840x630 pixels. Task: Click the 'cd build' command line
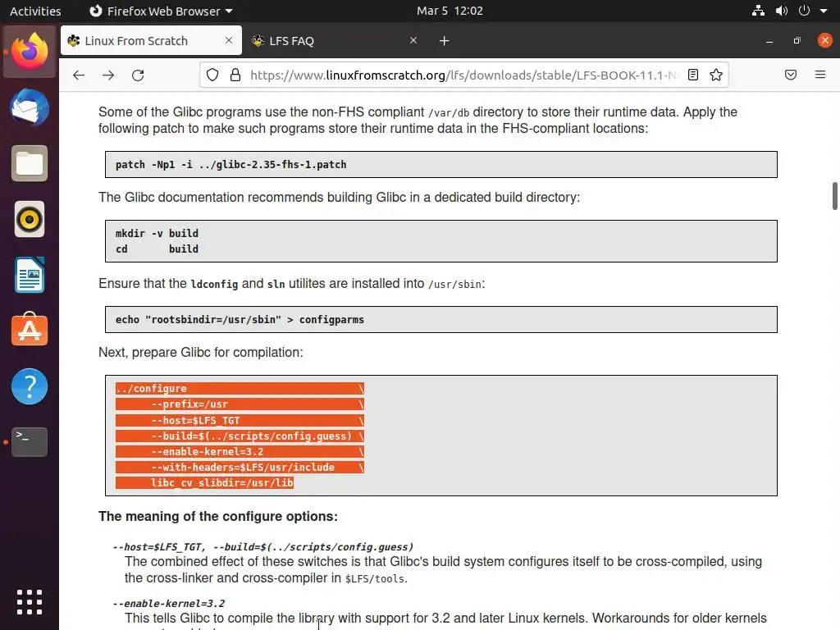pyautogui.click(x=157, y=249)
